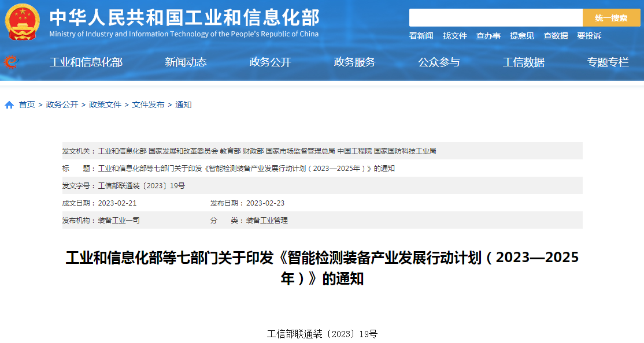Image resolution: width=644 pixels, height=343 pixels.
Task: Open 政务服务 navigation menu
Action: coord(355,62)
